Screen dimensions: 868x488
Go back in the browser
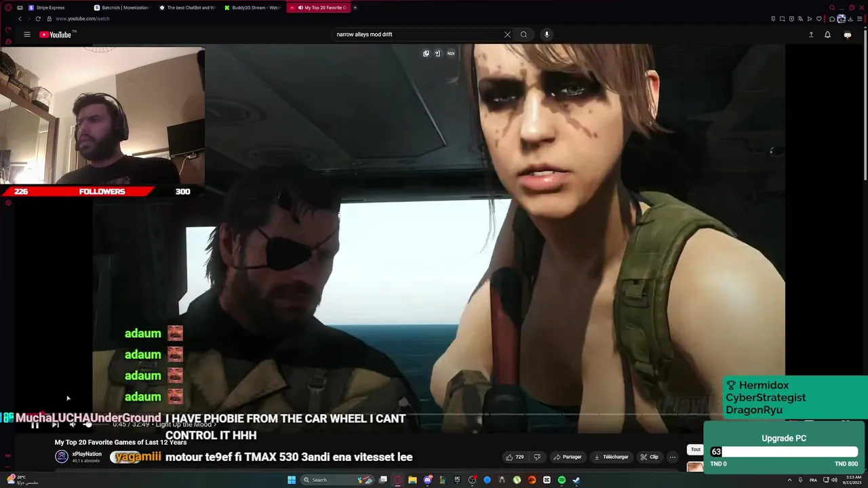point(20,19)
